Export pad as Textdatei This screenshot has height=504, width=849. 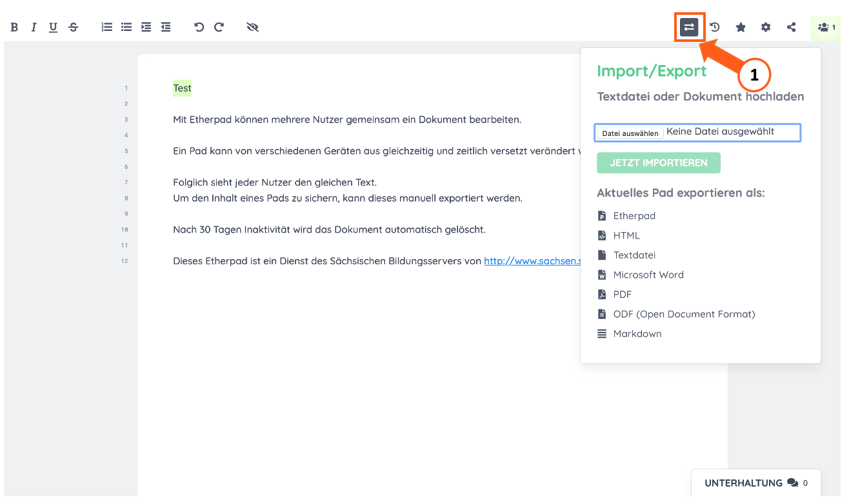tap(626, 255)
